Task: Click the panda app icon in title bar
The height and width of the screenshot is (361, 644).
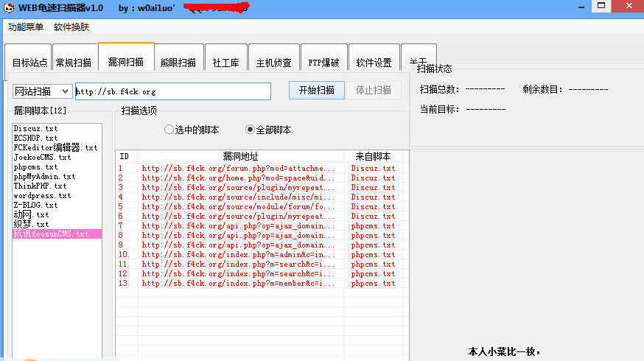Action: (x=9, y=7)
